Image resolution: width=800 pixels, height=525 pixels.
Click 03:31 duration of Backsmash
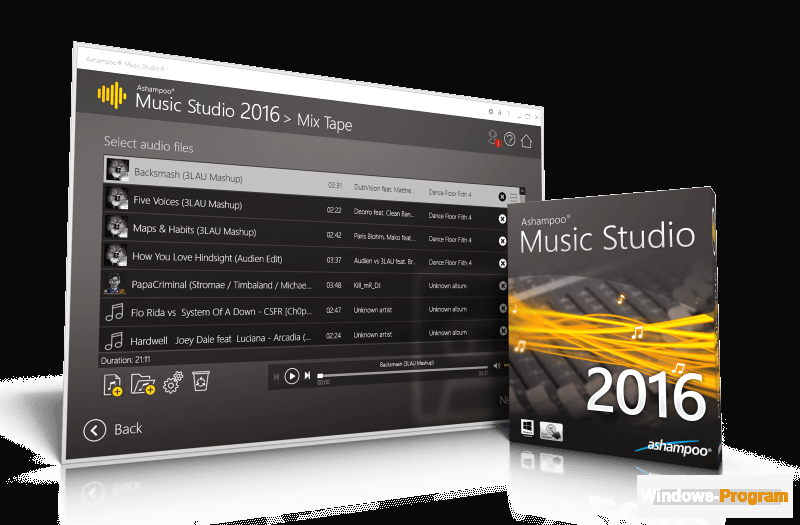(x=335, y=186)
